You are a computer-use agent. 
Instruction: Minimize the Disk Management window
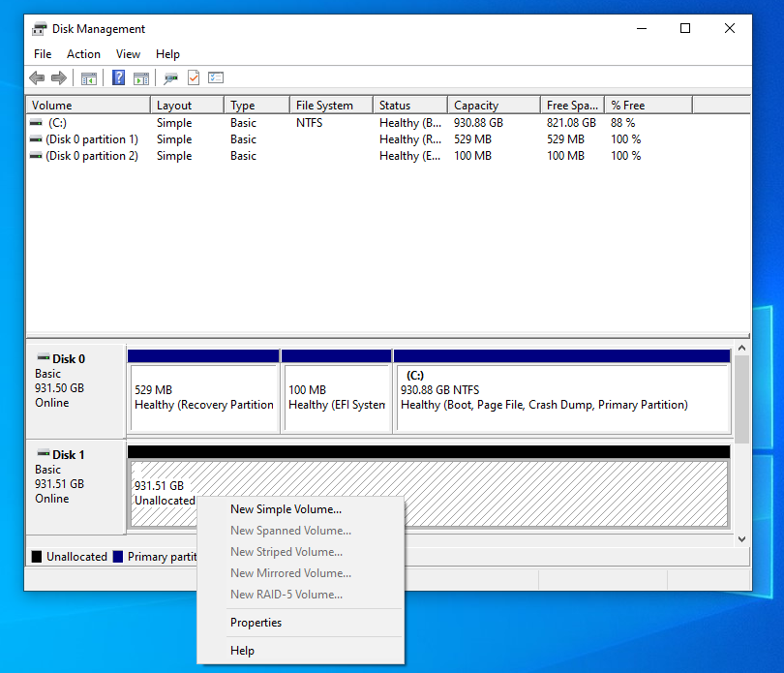[642, 28]
